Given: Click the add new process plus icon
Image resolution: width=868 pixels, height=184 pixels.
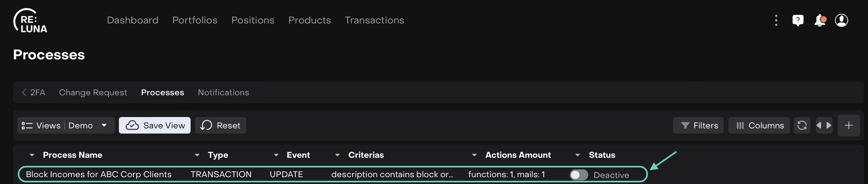Looking at the screenshot, I should tap(849, 125).
